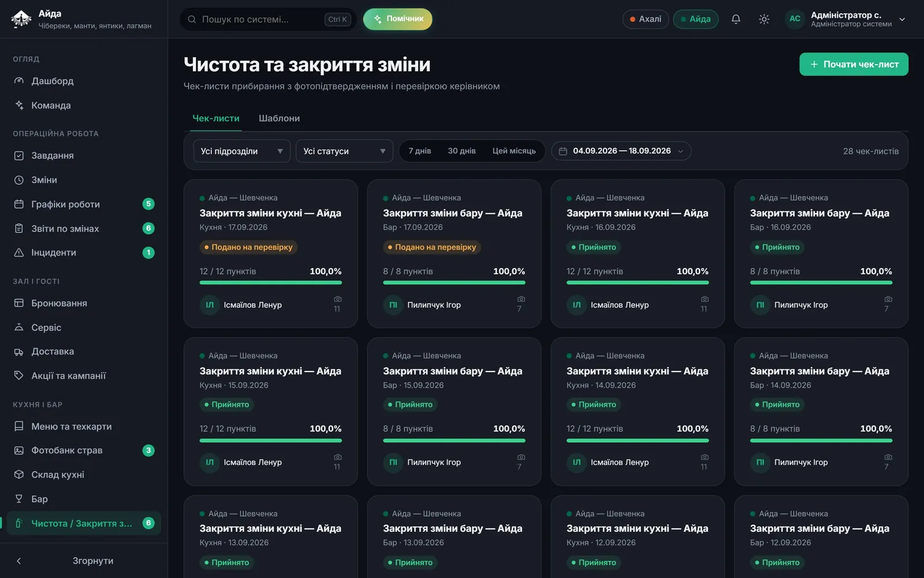
Task: Open 17.09.2026 Закриття зміни кухні card title
Action: [270, 213]
